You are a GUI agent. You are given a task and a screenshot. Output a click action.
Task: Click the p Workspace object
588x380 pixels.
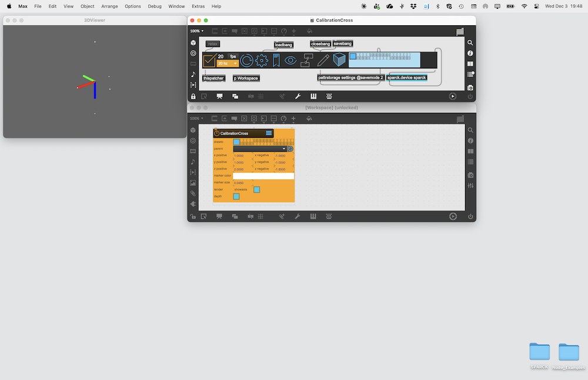pos(246,78)
